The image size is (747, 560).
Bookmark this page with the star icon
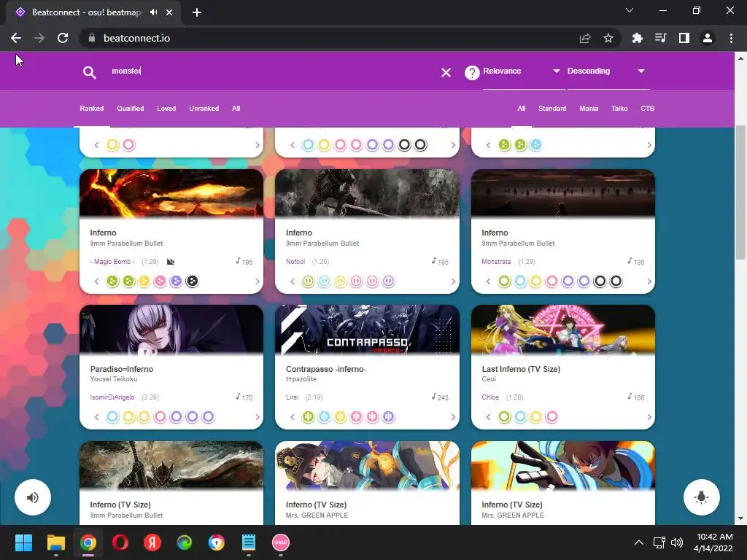click(608, 38)
